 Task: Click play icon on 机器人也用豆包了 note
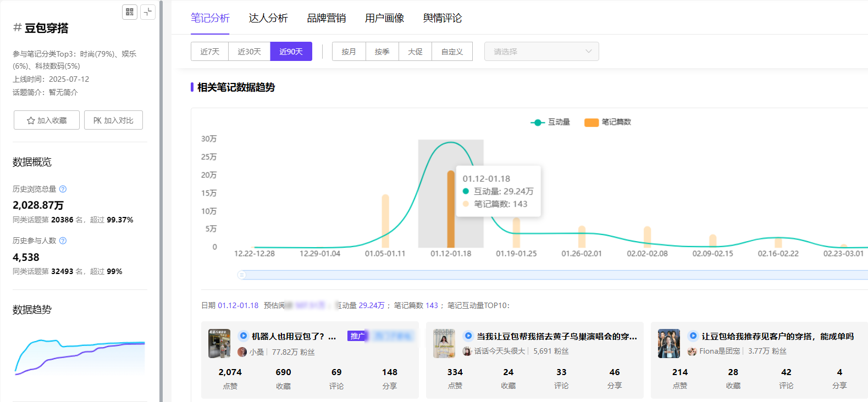[243, 336]
